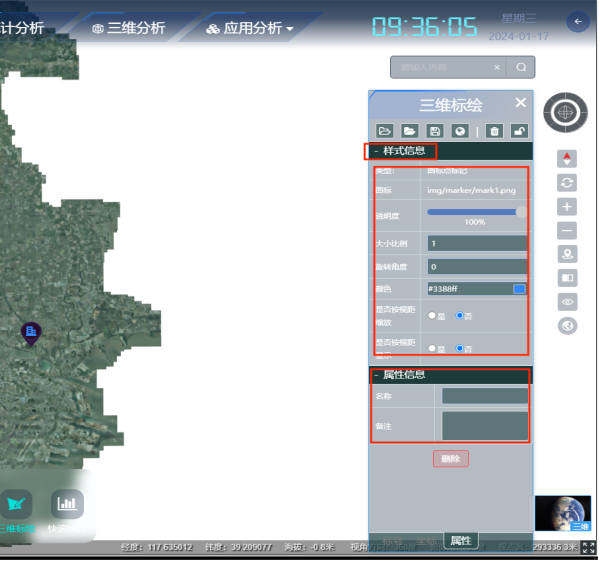
Task: Click the building marker pin on map
Action: click(31, 334)
